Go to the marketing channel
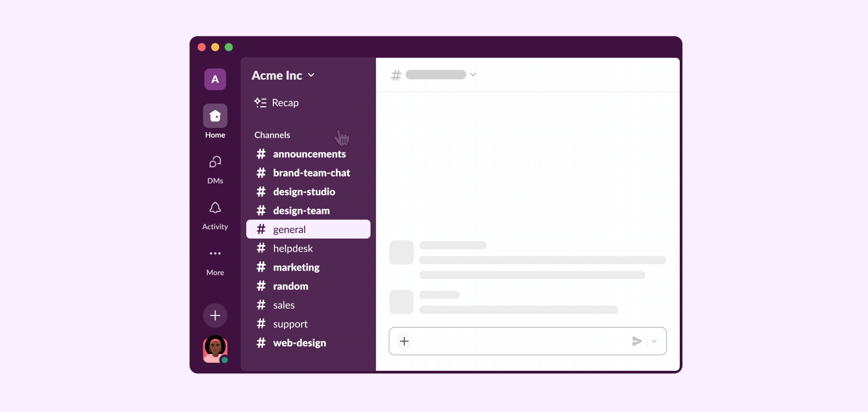This screenshot has height=412, width=868. click(x=296, y=267)
